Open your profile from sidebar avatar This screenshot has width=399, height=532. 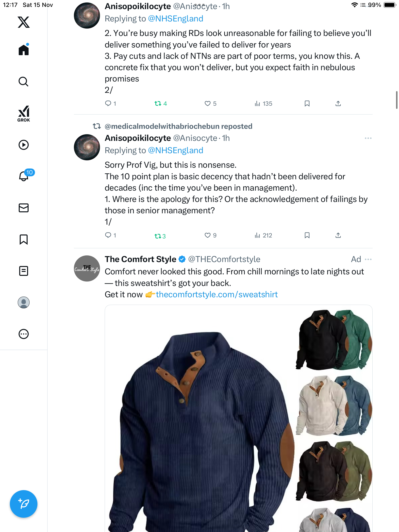coord(24,302)
